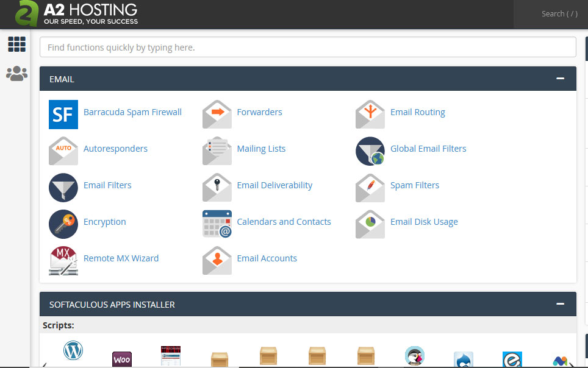Open the Autoresponders envelope icon
Screen dimensions: 588x368
(x=63, y=150)
